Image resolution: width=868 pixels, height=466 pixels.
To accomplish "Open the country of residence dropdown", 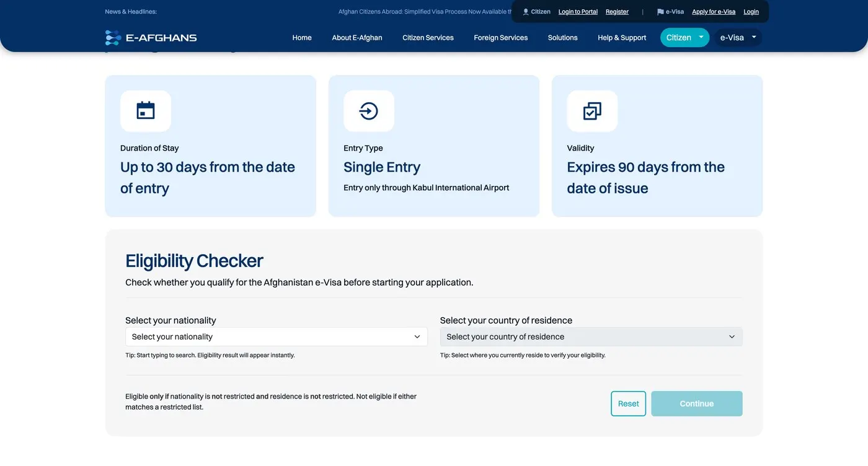I will pyautogui.click(x=591, y=337).
